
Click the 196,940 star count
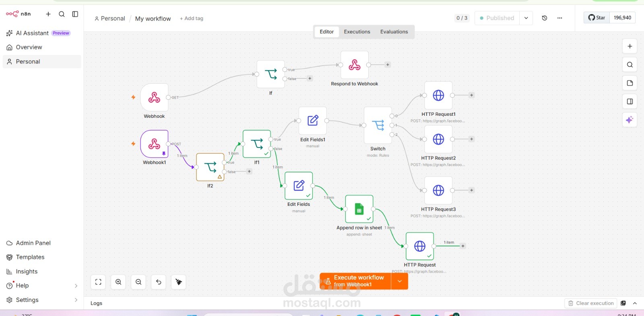tap(622, 18)
